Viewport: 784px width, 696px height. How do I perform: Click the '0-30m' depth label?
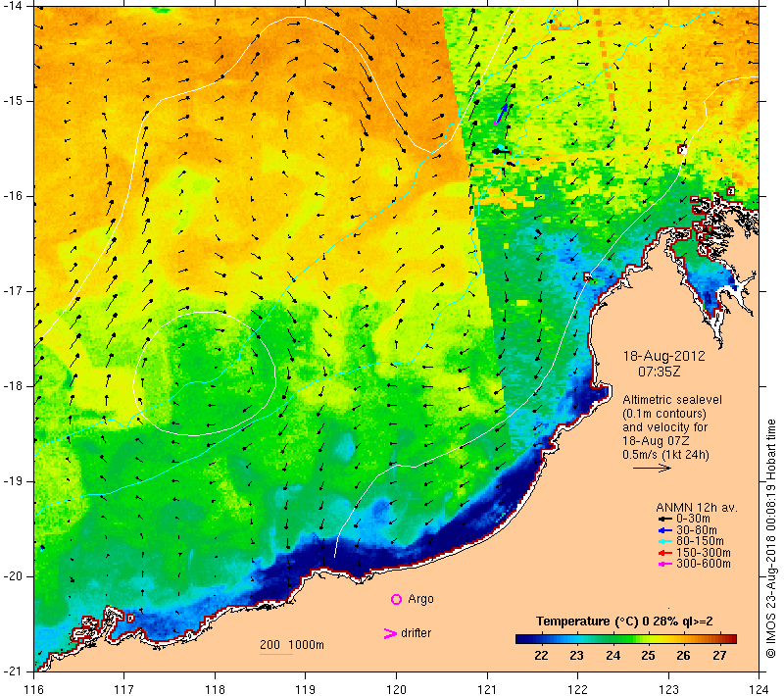click(693, 519)
